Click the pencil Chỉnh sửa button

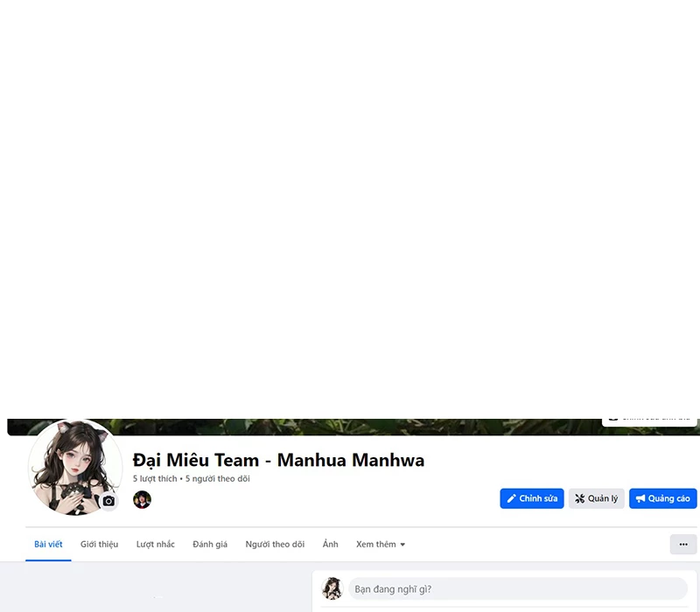point(532,498)
